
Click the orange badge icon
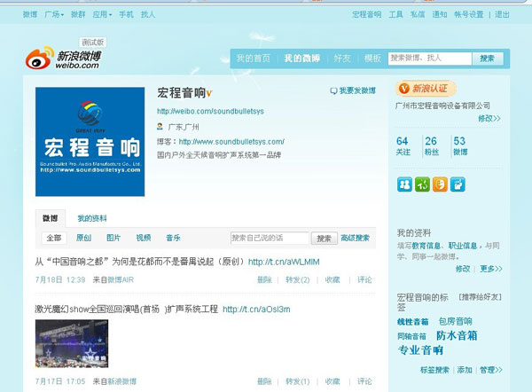pyautogui.click(x=440, y=184)
